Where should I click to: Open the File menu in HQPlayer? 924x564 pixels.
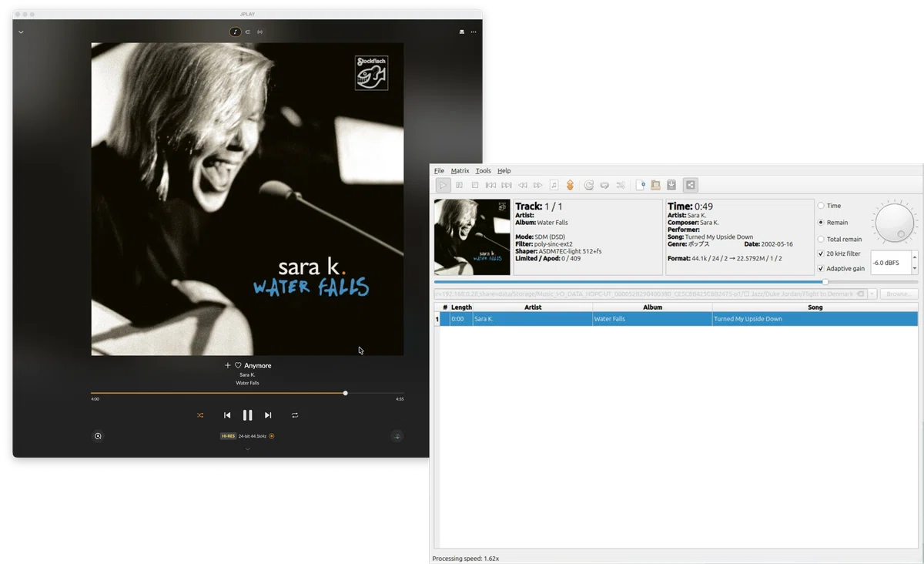point(439,171)
